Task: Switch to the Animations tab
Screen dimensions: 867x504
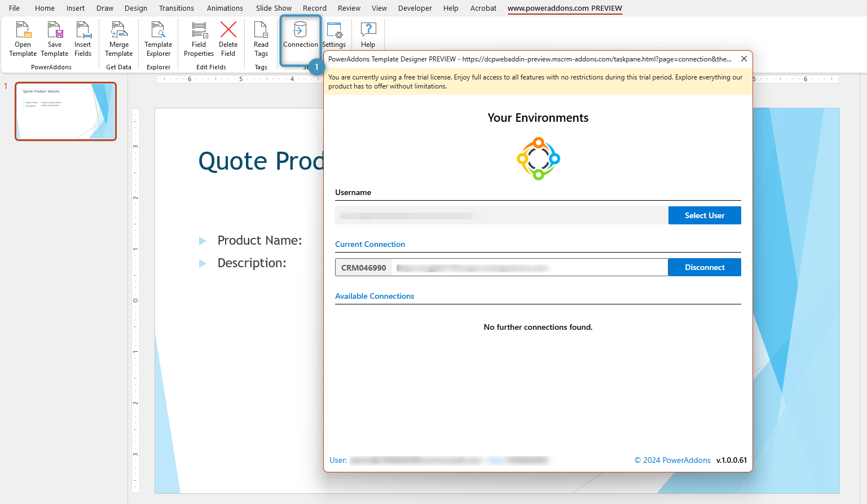Action: (225, 8)
